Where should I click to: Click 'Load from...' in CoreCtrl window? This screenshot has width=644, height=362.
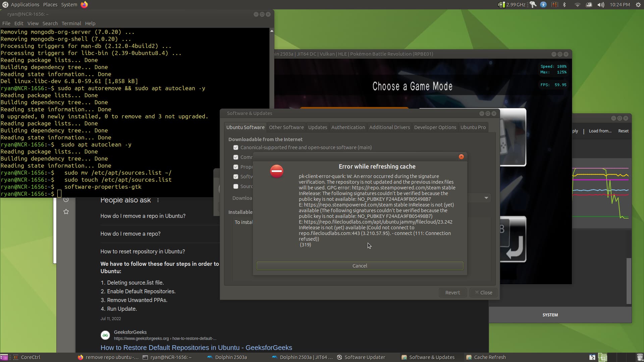pyautogui.click(x=600, y=131)
